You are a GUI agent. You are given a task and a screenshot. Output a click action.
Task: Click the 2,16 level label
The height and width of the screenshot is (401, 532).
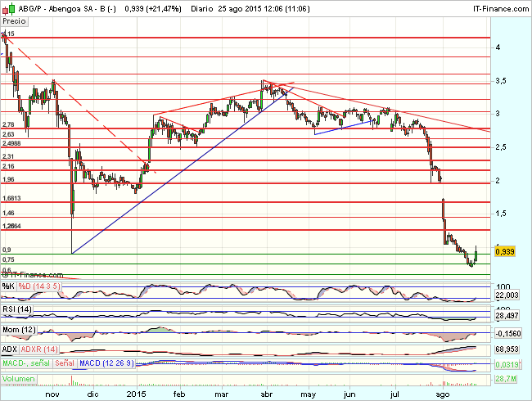click(x=8, y=166)
